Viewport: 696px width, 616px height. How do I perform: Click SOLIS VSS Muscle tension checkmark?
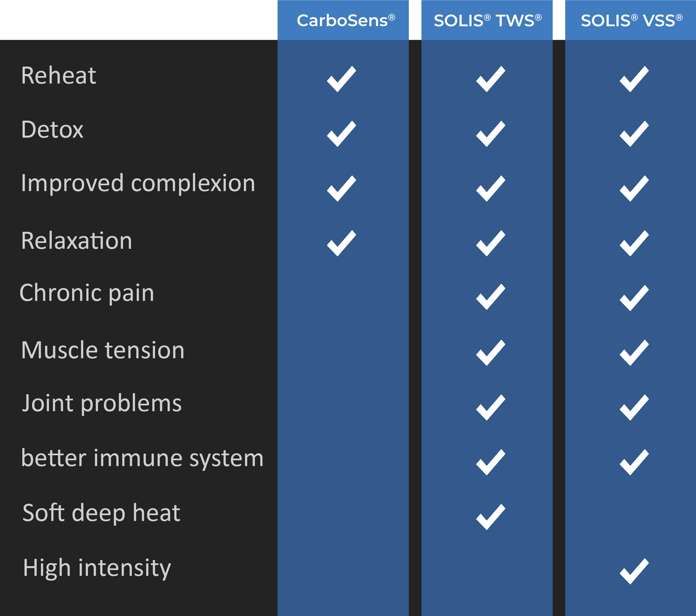pyautogui.click(x=634, y=353)
